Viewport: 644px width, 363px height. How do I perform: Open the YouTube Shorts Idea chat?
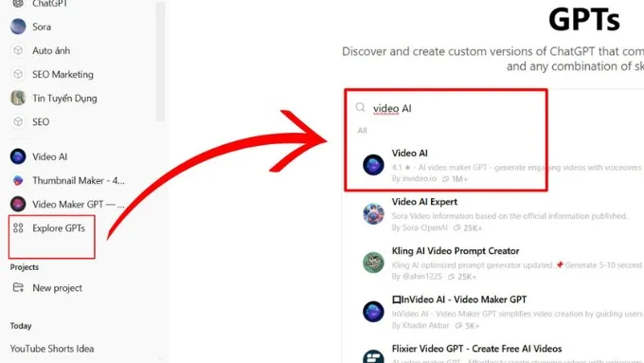[x=52, y=349]
